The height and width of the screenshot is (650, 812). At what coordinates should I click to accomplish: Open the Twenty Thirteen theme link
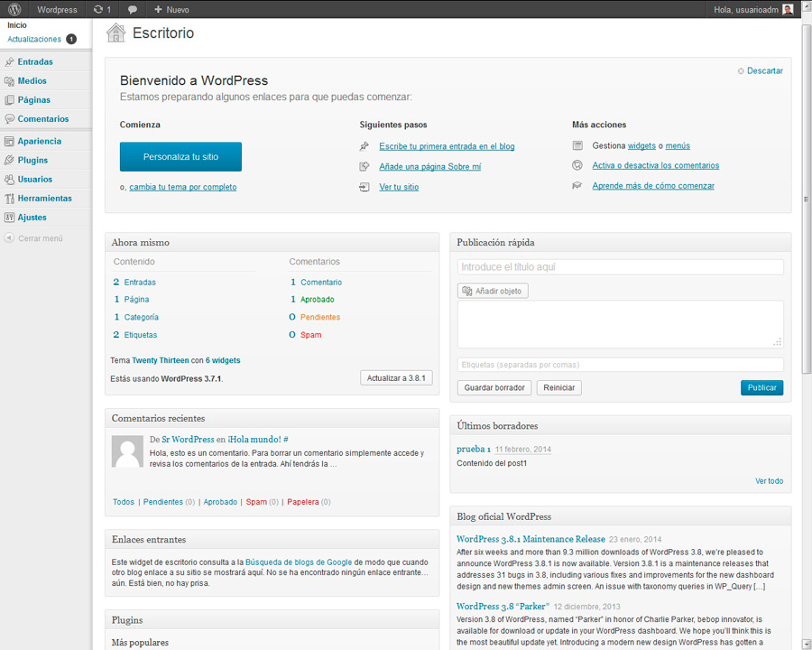click(x=161, y=360)
